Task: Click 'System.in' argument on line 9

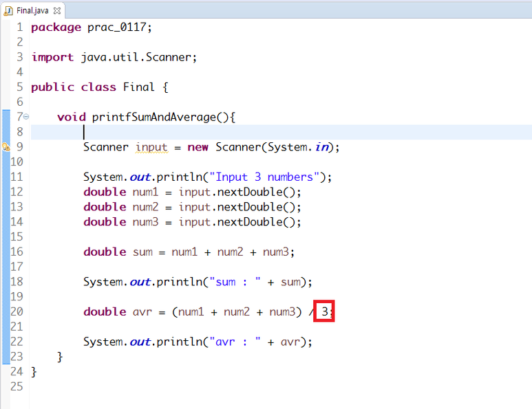Action: click(x=298, y=147)
